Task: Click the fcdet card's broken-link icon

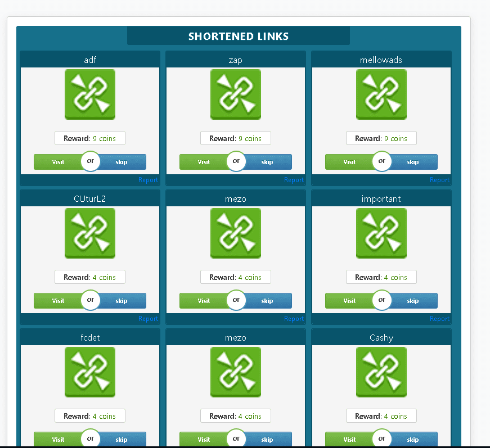Action: coord(90,372)
